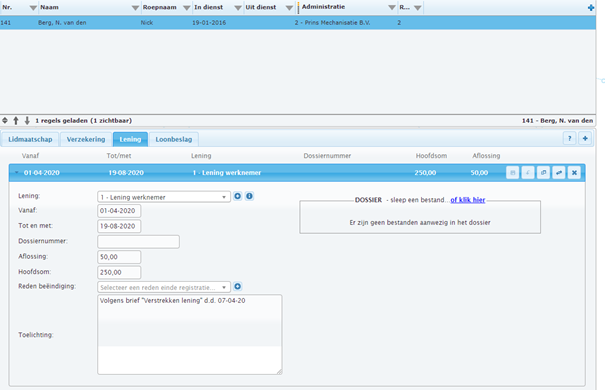Viewport: 605px width, 390px height.
Task: Click the up arrow in the grid status bar
Action: (x=16, y=120)
